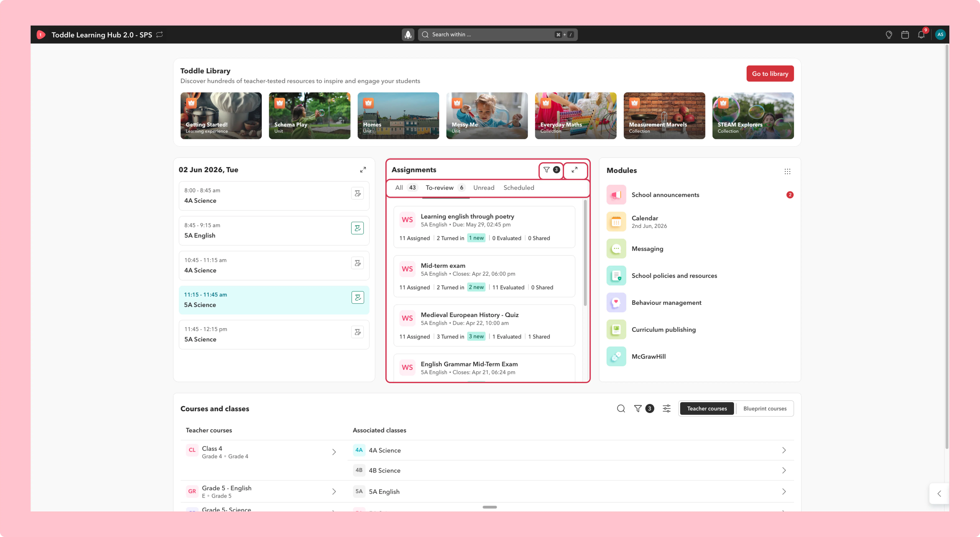Focus the Search within field
The height and width of the screenshot is (537, 980).
coord(498,35)
